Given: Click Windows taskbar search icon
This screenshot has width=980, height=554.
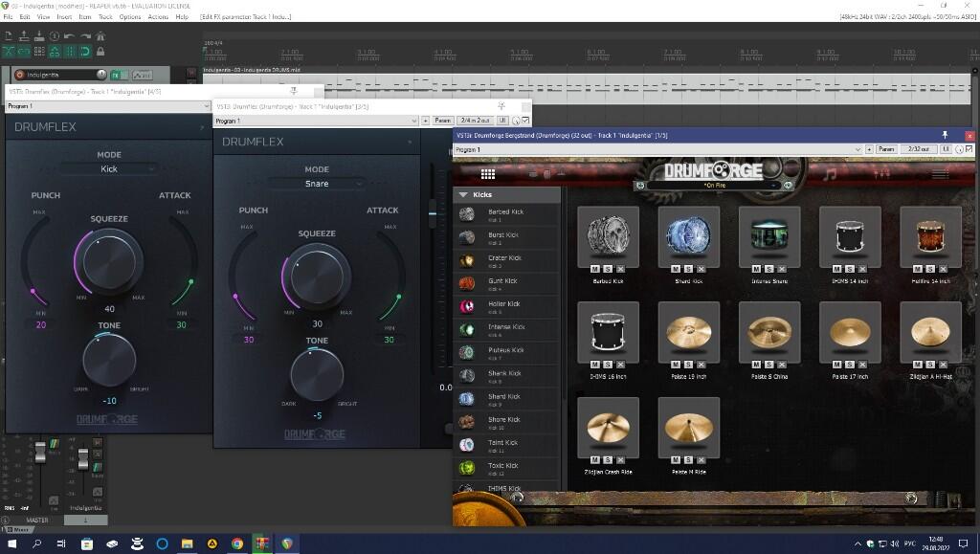Looking at the screenshot, I should tap(36, 543).
